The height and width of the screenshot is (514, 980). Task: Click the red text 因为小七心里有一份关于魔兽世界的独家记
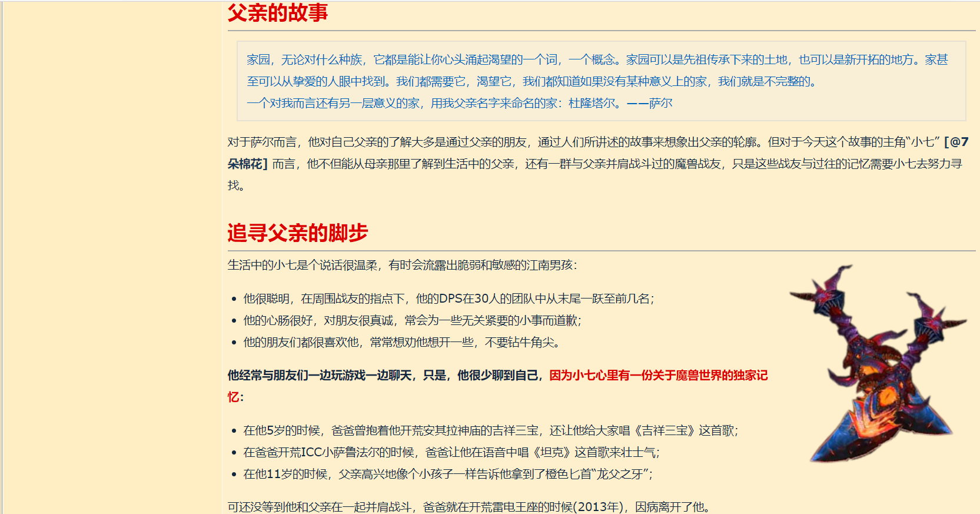659,375
